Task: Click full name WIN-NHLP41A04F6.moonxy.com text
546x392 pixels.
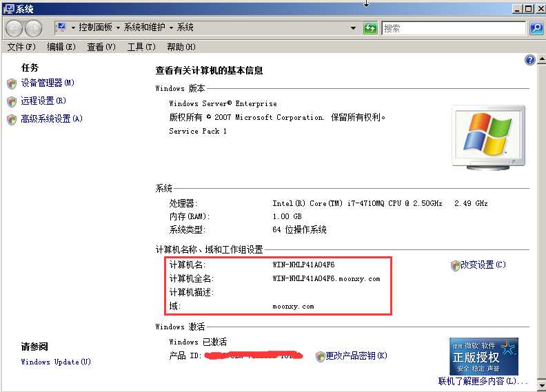Action: (326, 278)
